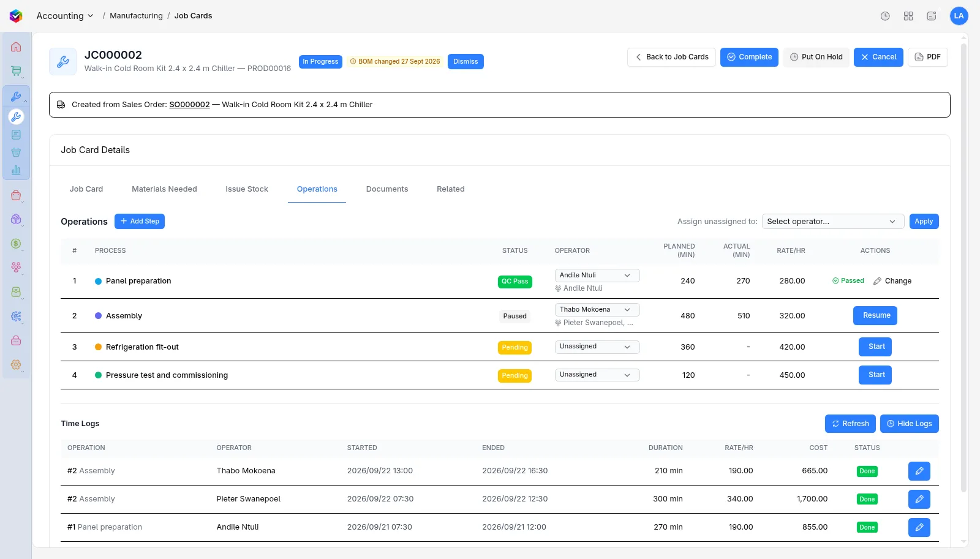Open the orange gear settings sidebar icon
The height and width of the screenshot is (559, 980).
[x=16, y=365]
